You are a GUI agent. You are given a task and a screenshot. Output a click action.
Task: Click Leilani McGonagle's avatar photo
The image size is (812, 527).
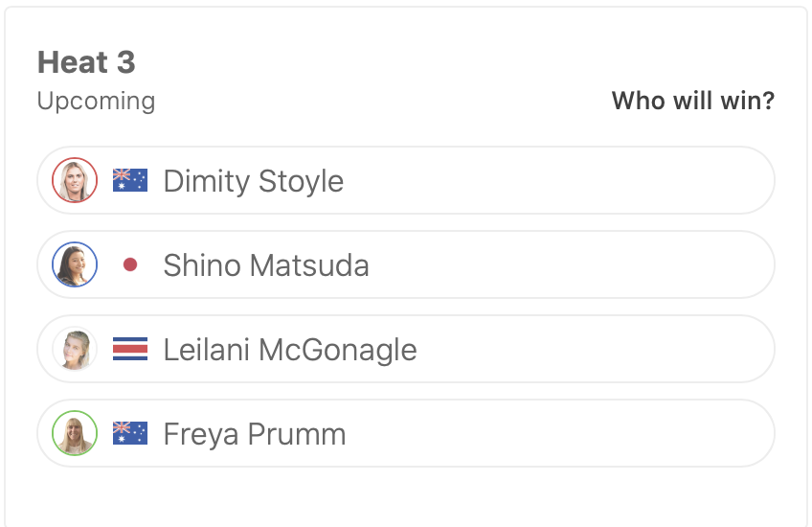75,349
